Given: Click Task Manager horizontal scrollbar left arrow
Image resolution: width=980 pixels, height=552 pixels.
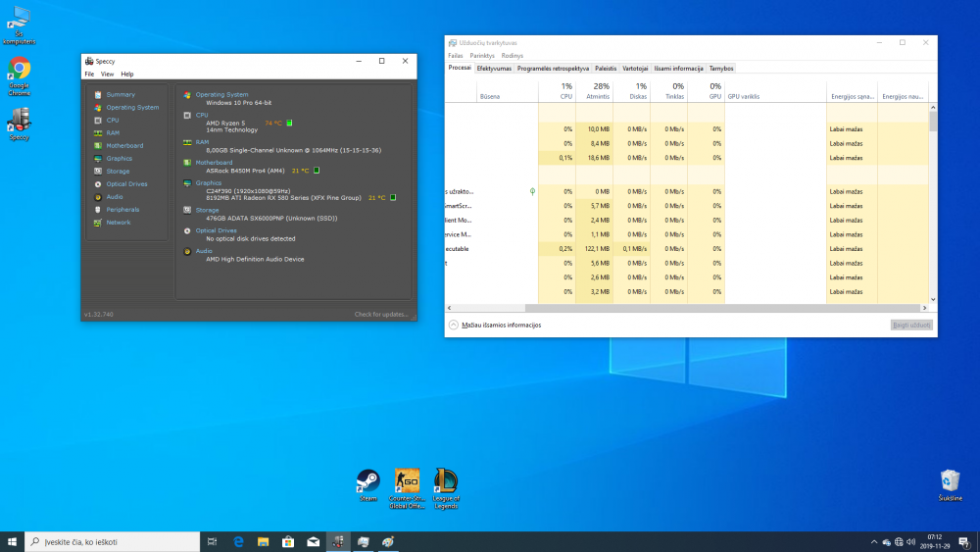Looking at the screenshot, I should 450,308.
